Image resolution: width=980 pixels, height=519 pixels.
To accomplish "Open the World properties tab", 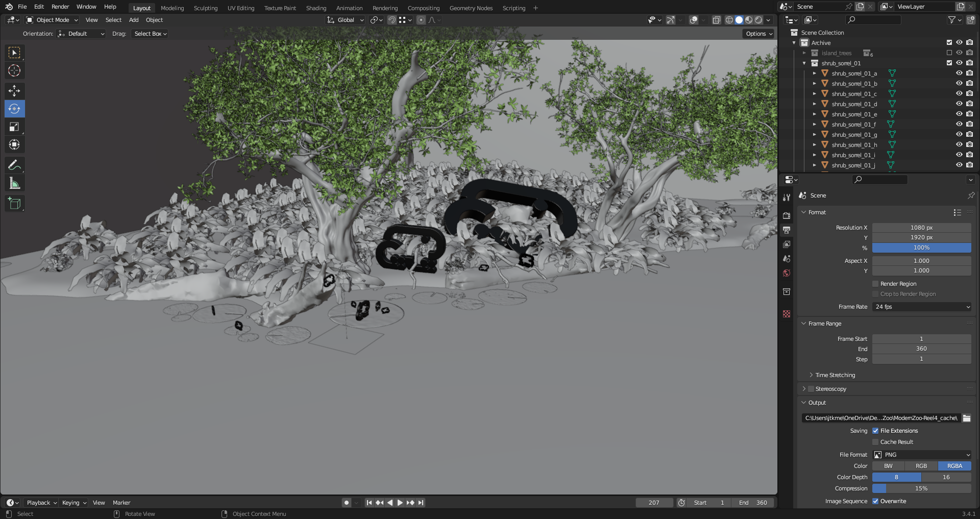I will click(787, 273).
